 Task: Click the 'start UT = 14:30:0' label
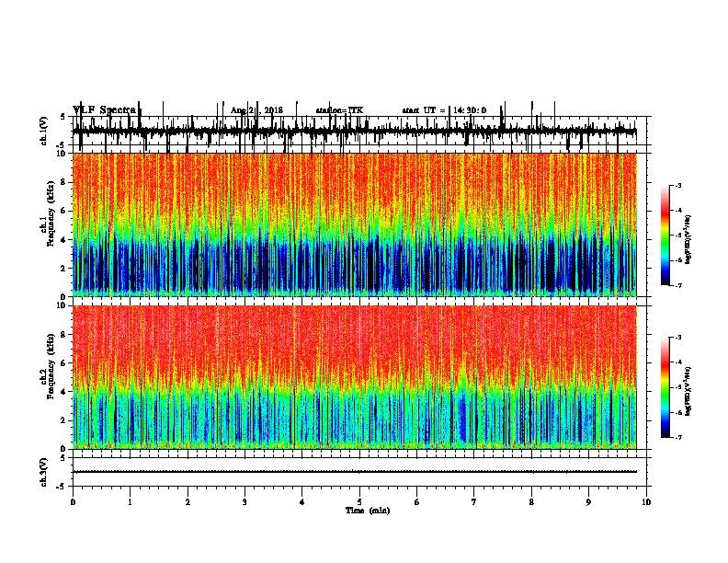point(444,110)
